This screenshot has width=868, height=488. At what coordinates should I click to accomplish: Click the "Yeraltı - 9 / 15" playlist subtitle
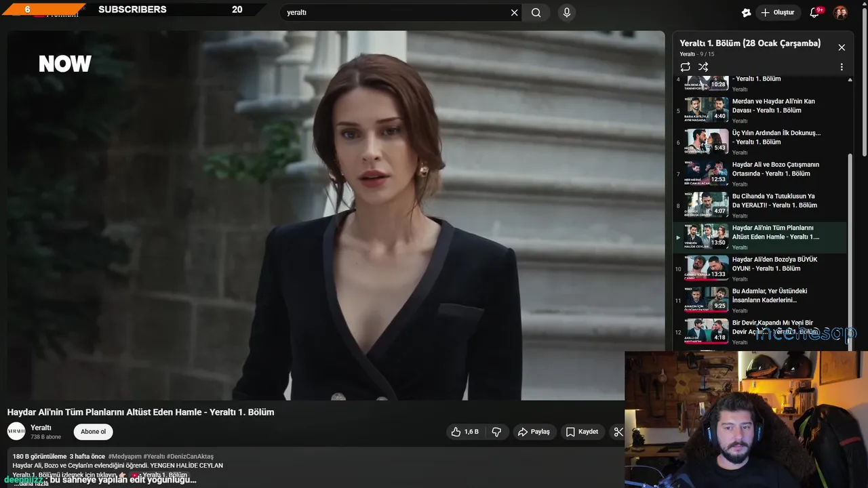697,54
